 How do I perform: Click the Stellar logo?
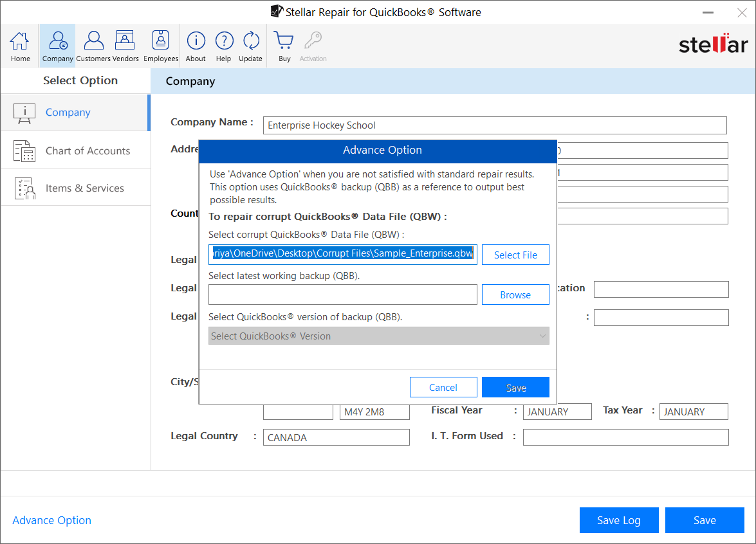coord(713,44)
